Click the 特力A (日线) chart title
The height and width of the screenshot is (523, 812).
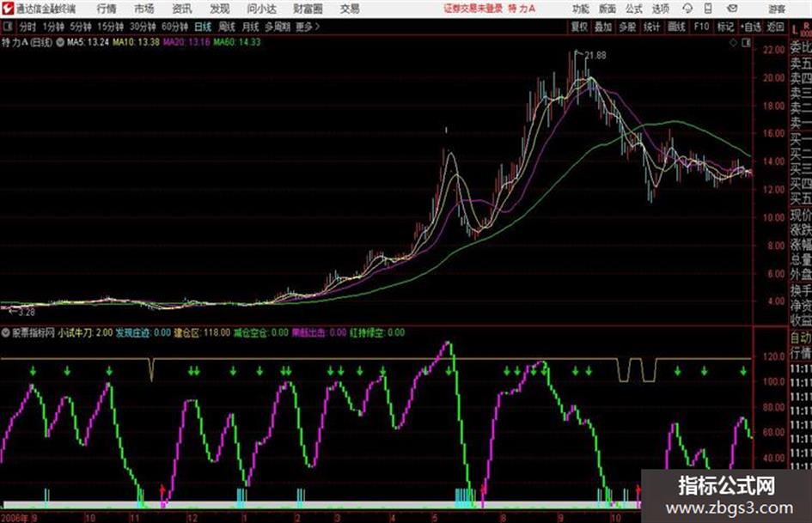(x=27, y=42)
